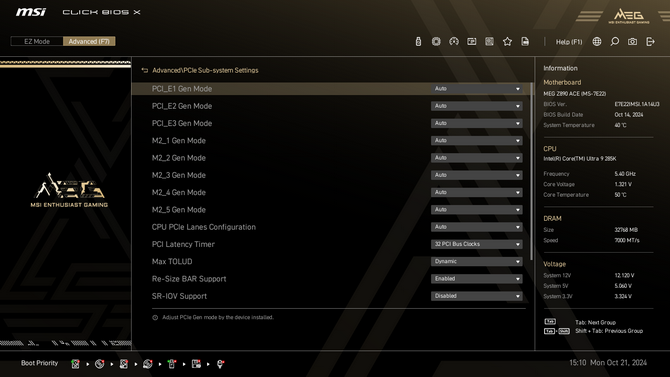This screenshot has height=377, width=670.
Task: Click the back arrow beside breadcrumb path
Action: 145,71
